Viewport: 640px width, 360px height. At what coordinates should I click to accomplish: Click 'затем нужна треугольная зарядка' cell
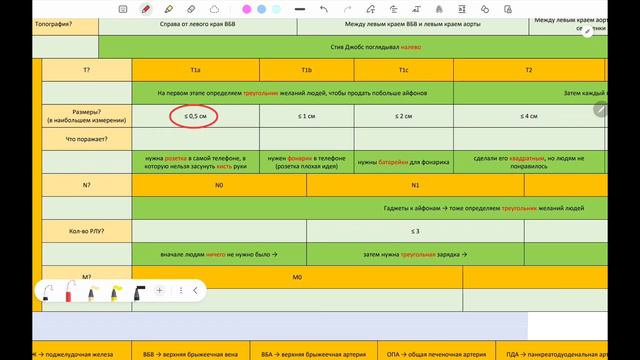coord(415,254)
